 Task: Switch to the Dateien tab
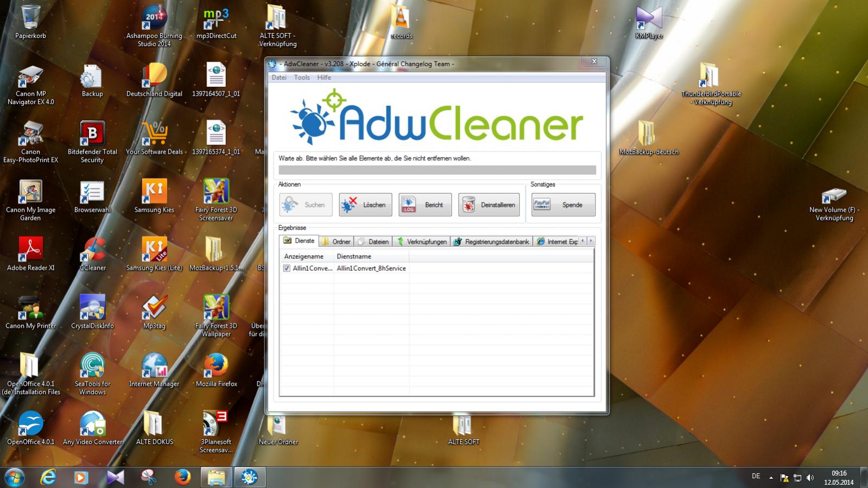373,242
